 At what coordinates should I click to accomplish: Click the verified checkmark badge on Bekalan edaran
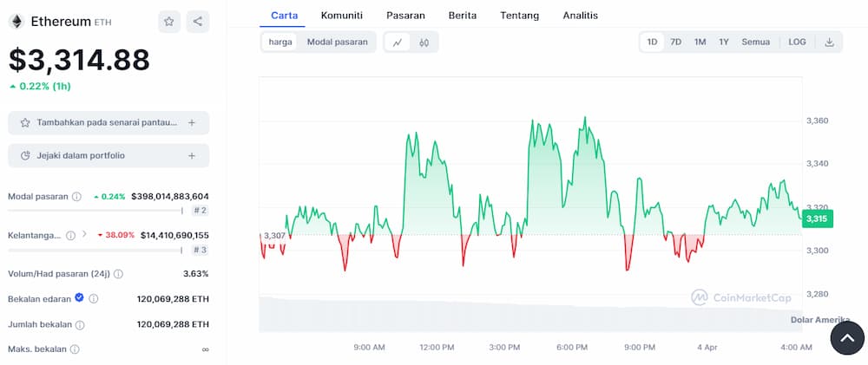pos(79,297)
